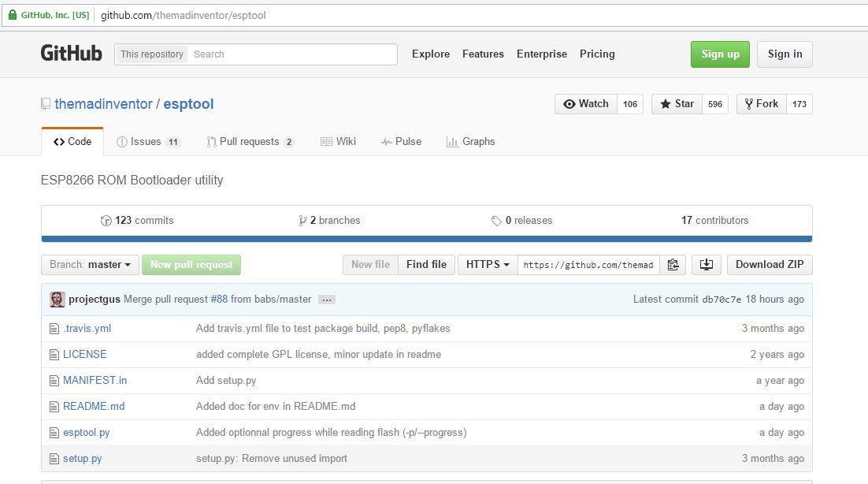Open projectgus profile avatar
Viewport: 868px width, 484px height.
pos(56,300)
